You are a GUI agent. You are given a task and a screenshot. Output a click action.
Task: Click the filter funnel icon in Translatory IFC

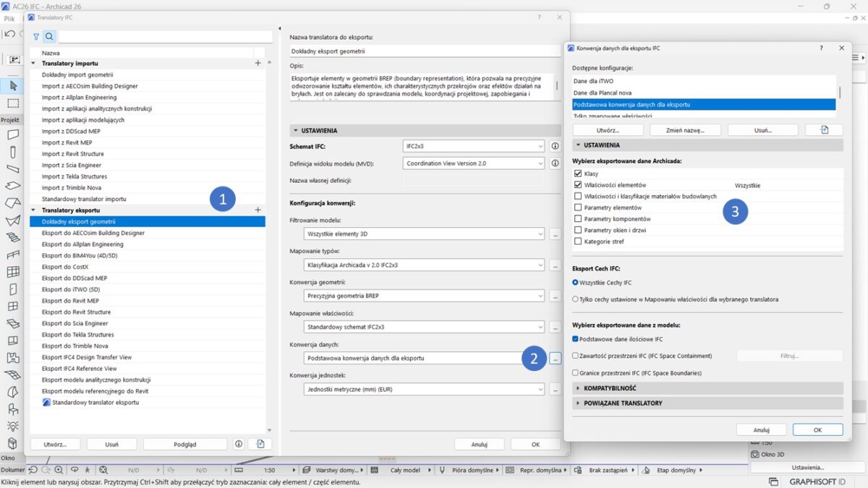click(36, 36)
